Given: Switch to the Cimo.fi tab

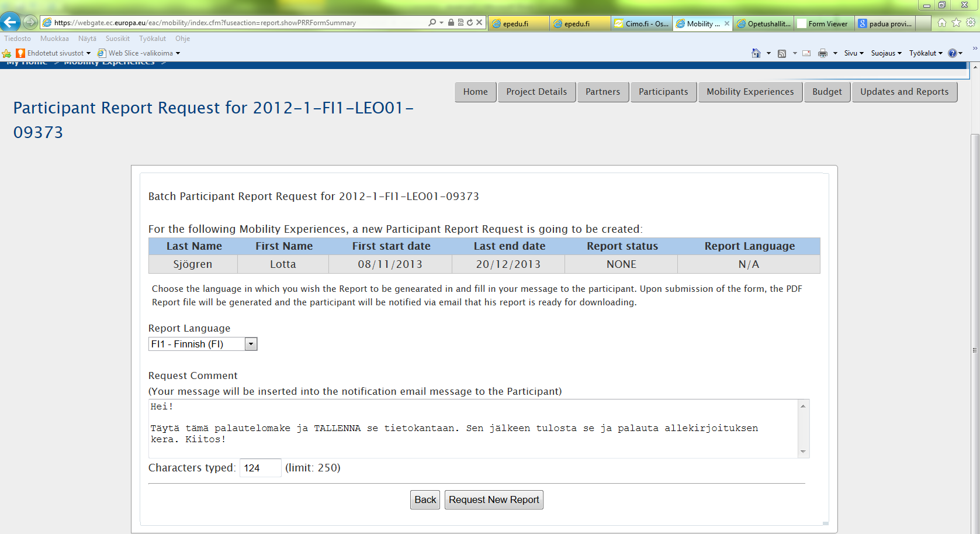Looking at the screenshot, I should 641,23.
